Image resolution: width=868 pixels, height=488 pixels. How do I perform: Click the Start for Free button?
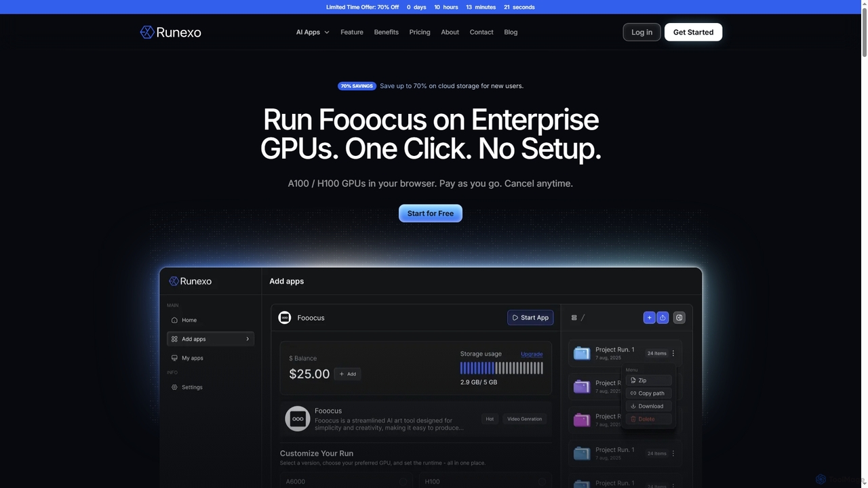click(431, 213)
